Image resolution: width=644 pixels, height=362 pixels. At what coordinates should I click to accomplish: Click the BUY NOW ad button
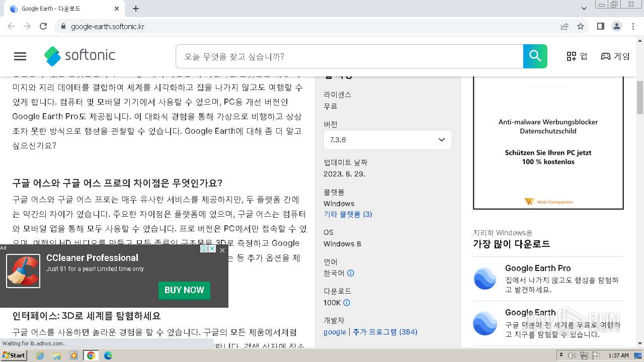point(184,290)
